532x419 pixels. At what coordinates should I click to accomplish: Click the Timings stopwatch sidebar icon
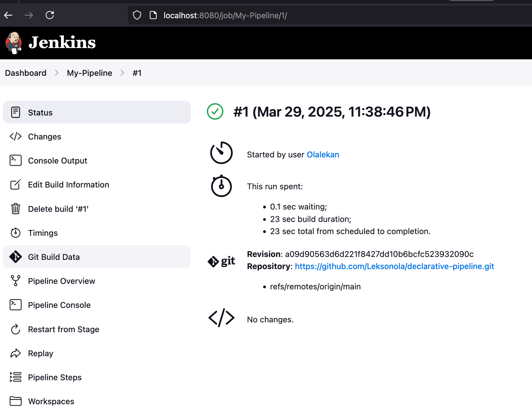coord(16,233)
